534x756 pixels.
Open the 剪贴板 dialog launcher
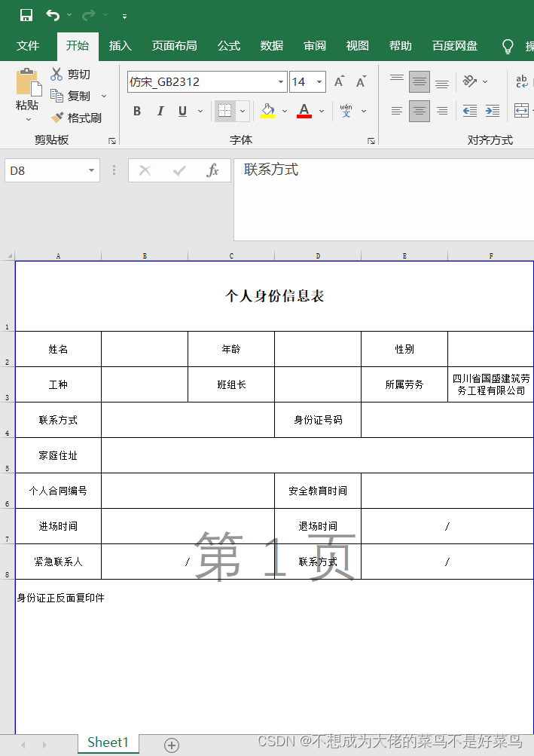tap(111, 141)
